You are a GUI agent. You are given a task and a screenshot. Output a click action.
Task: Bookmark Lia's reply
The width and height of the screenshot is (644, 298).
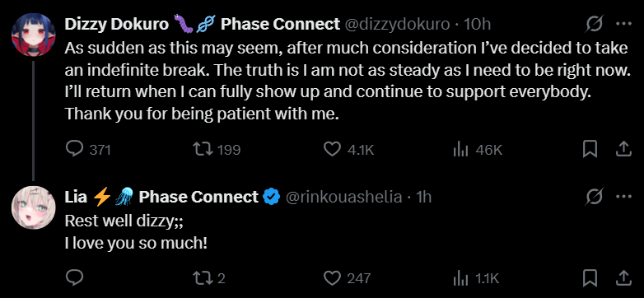coord(590,278)
